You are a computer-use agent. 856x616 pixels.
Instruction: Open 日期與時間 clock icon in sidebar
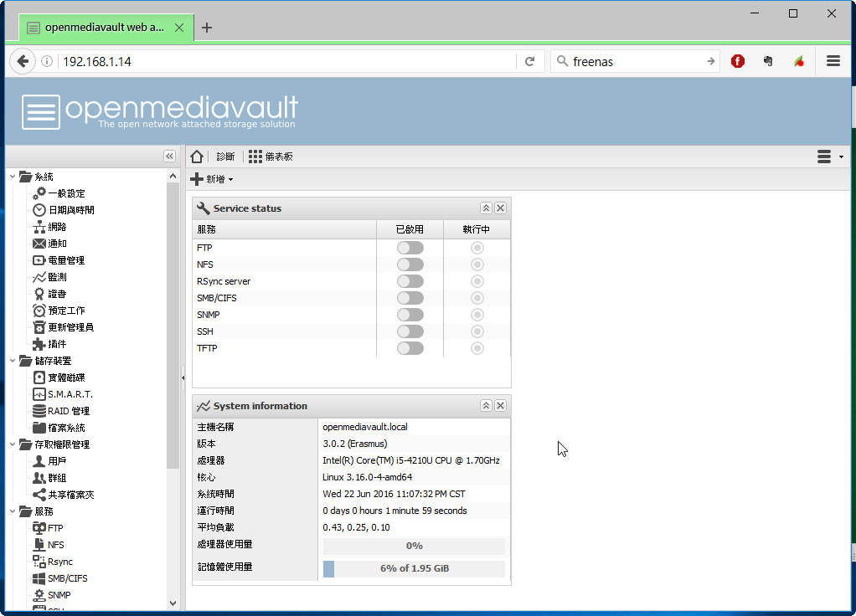point(39,210)
